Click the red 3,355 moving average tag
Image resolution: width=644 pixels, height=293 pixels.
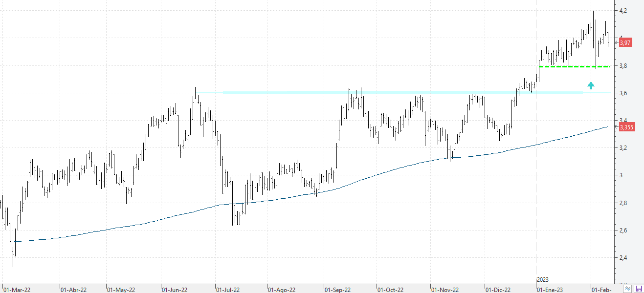click(x=626, y=127)
